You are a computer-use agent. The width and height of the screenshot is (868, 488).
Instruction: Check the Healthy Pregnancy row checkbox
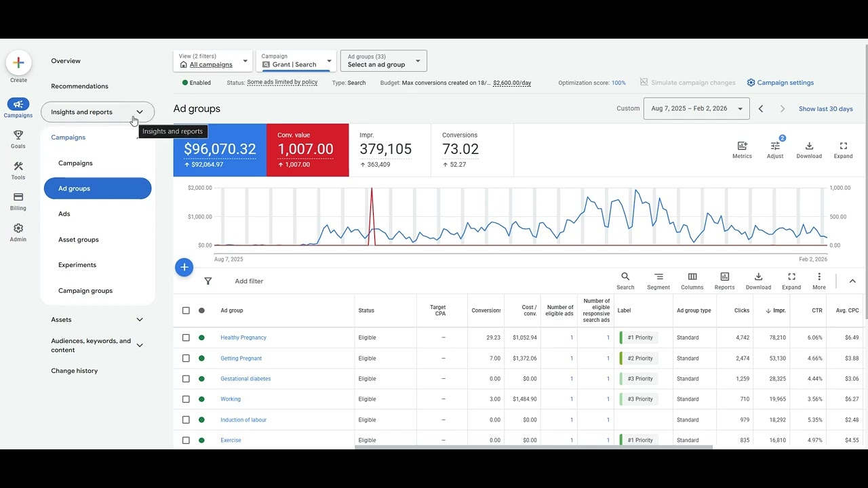click(186, 338)
